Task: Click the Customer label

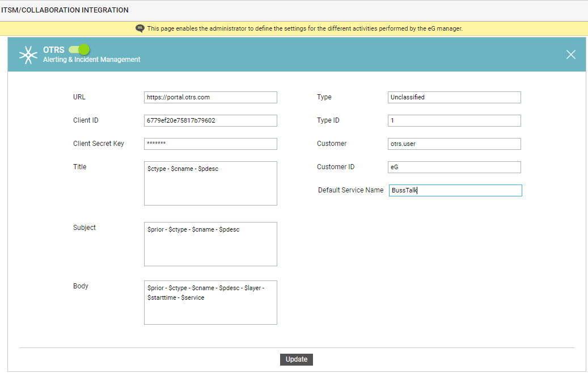Action: (x=332, y=144)
